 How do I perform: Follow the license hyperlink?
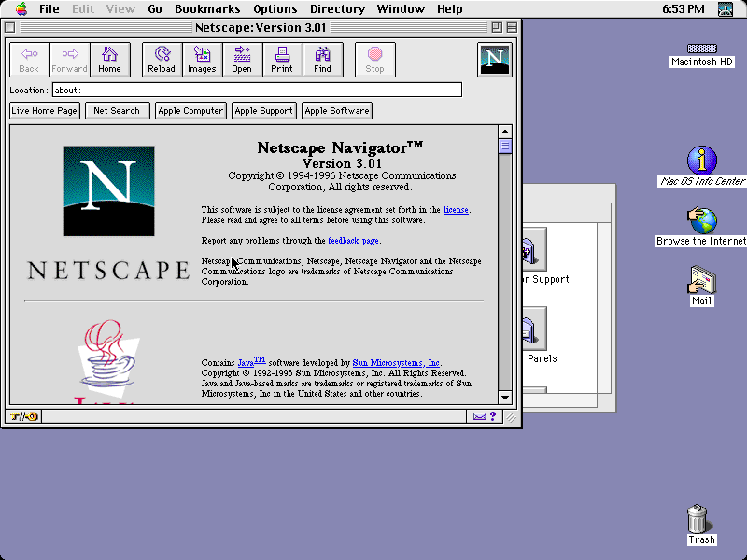coord(456,210)
